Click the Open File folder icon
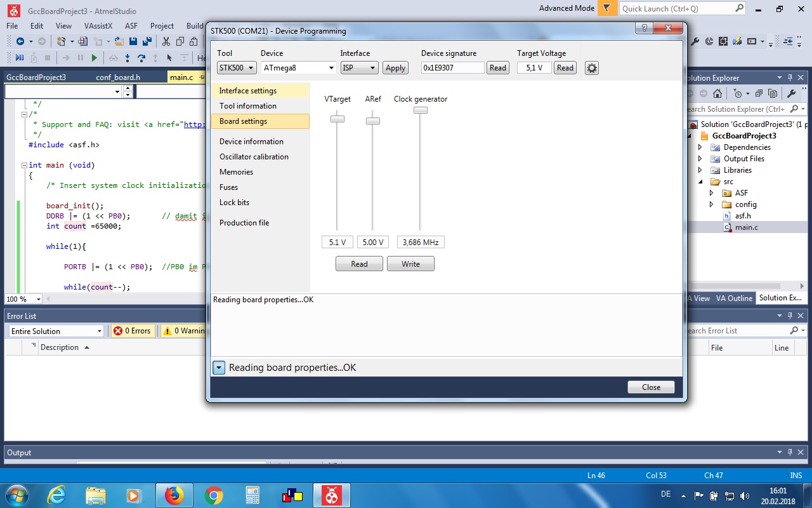812x508 pixels. tap(119, 41)
